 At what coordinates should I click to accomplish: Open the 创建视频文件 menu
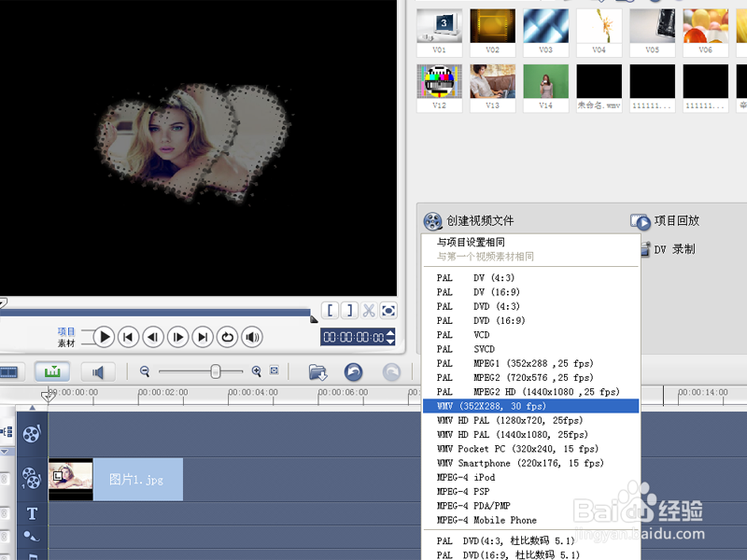click(469, 221)
